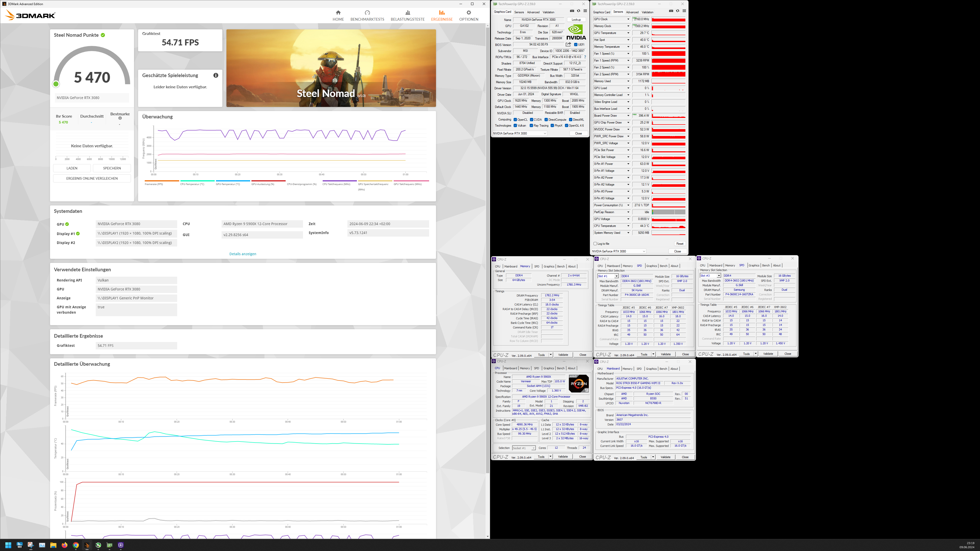Viewport: 980px width, 551px height.
Task: Open Validation tab in GPU-Z Graphics Card window
Action: tap(549, 12)
